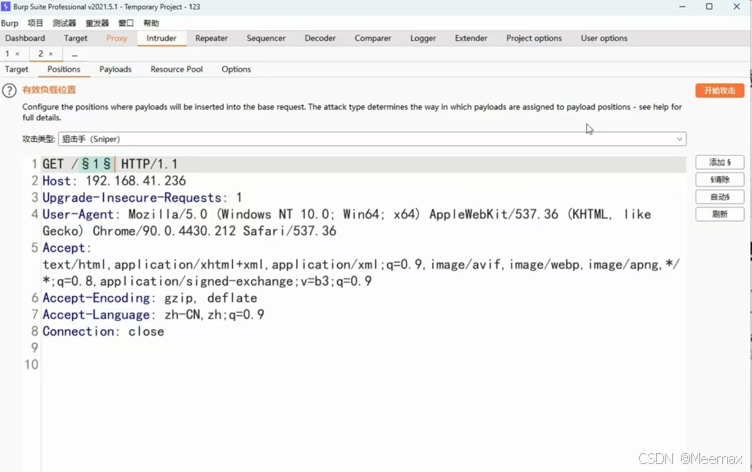This screenshot has width=752, height=472.
Task: Click the attack type dropdown arrow
Action: pyautogui.click(x=680, y=139)
